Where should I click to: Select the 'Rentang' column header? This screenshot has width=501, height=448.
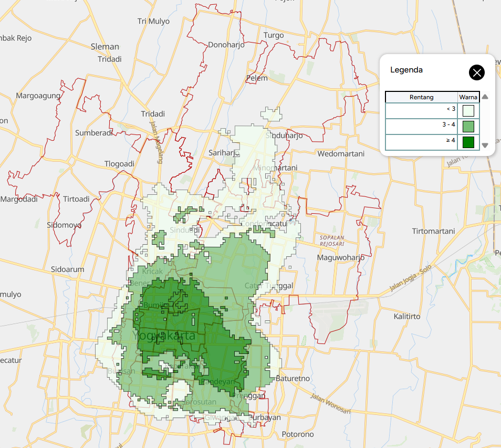coord(422,97)
